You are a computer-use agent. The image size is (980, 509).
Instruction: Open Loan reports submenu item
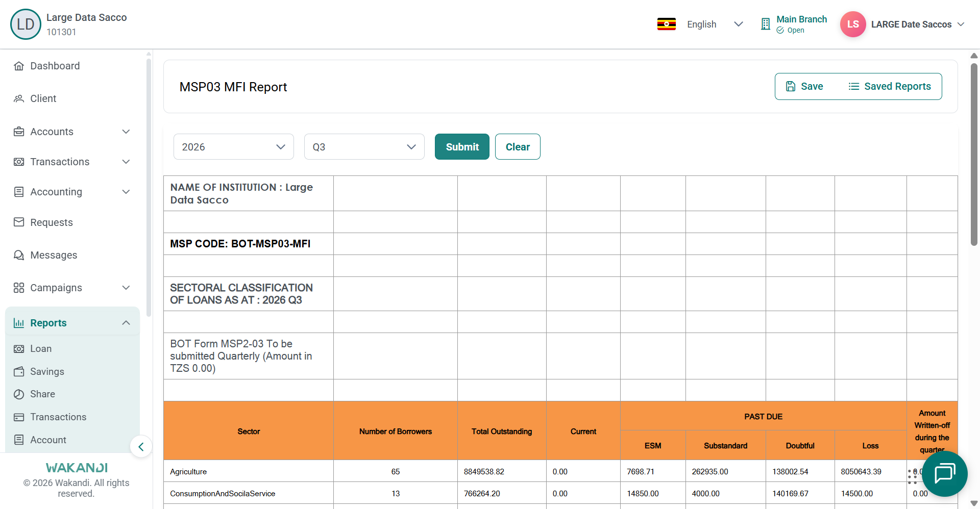tap(41, 349)
